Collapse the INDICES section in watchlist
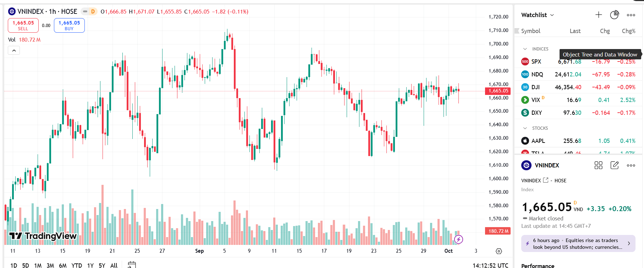The image size is (644, 268). 525,49
